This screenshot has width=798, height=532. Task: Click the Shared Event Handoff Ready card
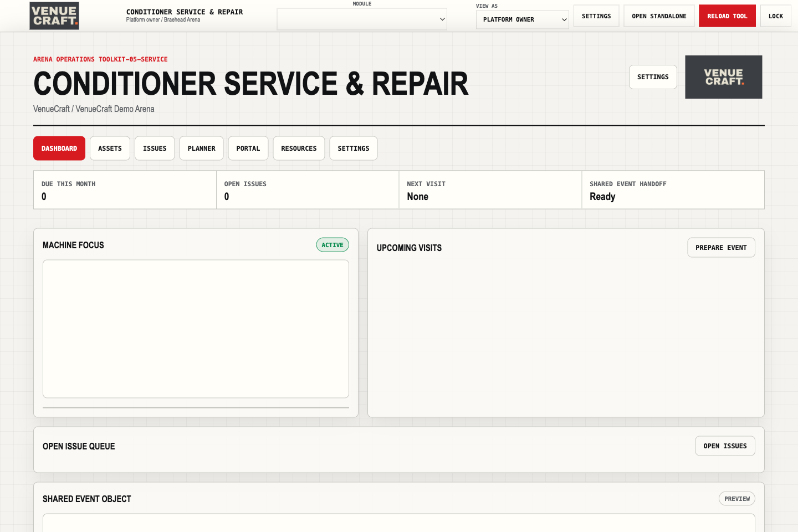[673, 190]
